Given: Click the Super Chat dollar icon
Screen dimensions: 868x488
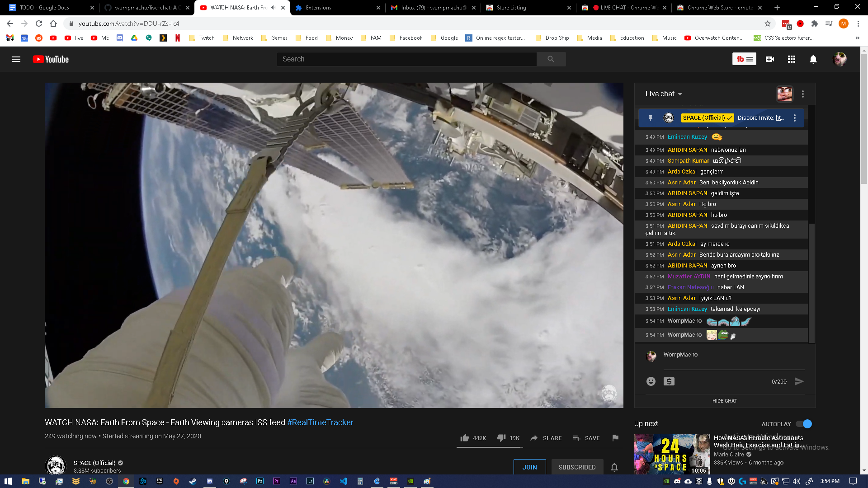Looking at the screenshot, I should pyautogui.click(x=669, y=381).
